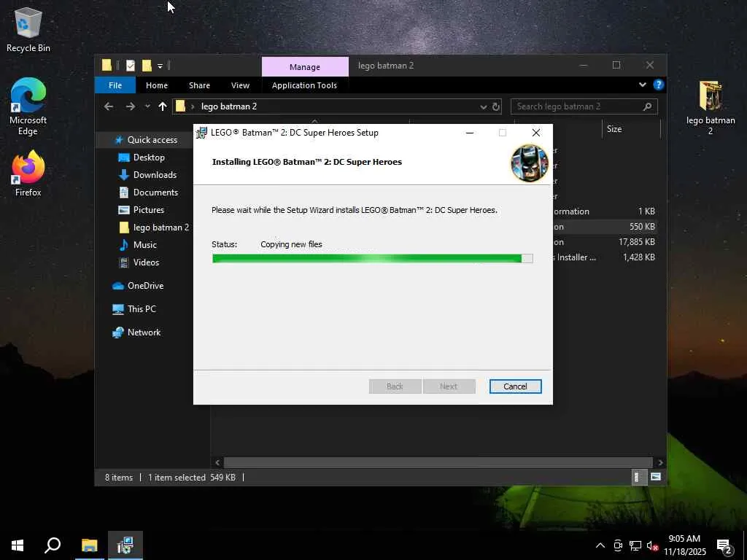Open Customize Quick Access Toolbar dropdown

(160, 66)
